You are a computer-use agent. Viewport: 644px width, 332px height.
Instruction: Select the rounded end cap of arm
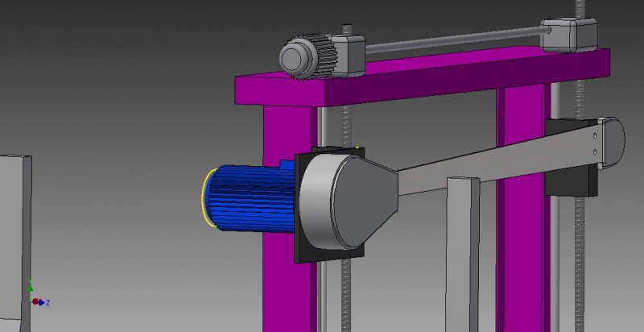(613, 142)
